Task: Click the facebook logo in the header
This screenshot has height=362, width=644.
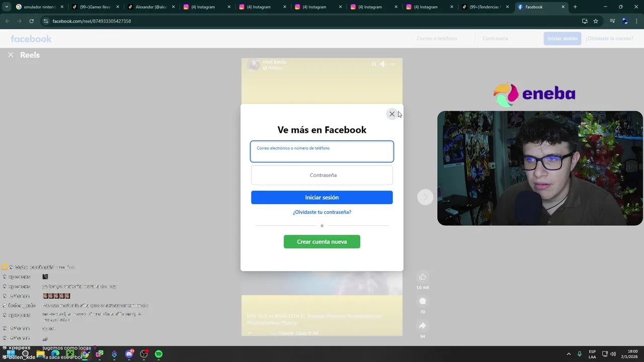Action: (x=31, y=39)
